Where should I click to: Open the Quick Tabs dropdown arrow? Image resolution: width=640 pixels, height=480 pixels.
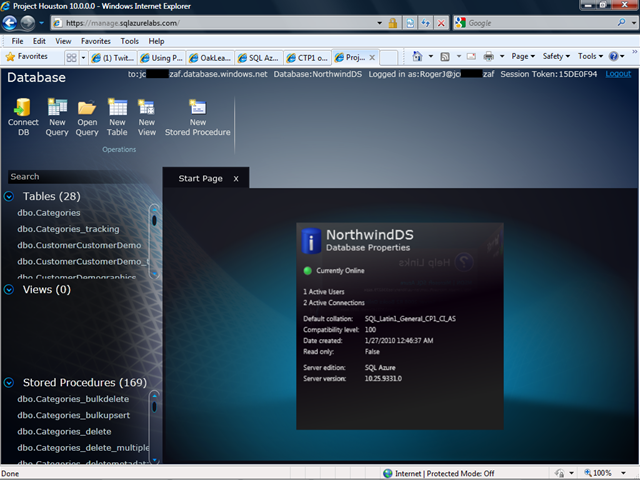[x=83, y=58]
